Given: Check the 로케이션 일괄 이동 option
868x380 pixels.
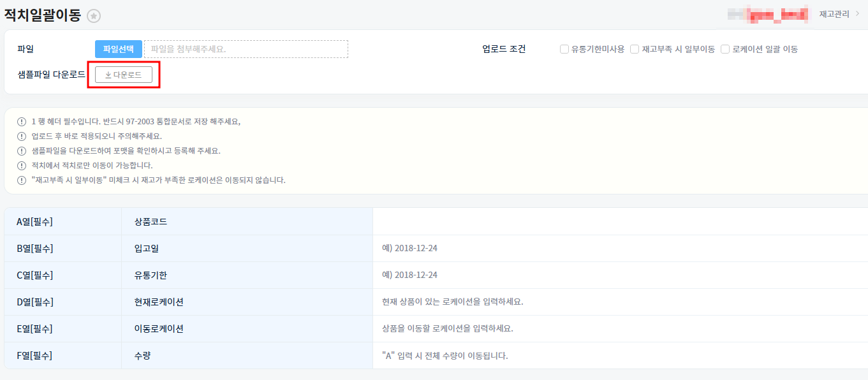Looking at the screenshot, I should coord(725,49).
